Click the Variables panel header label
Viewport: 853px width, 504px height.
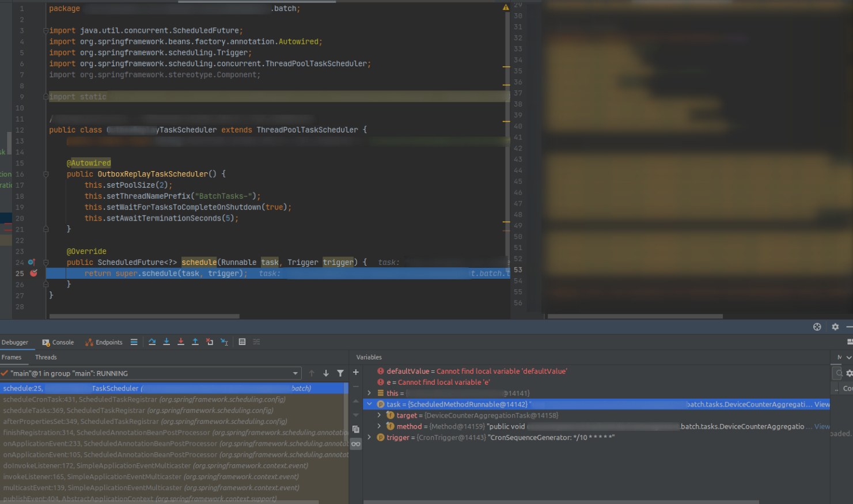point(369,357)
